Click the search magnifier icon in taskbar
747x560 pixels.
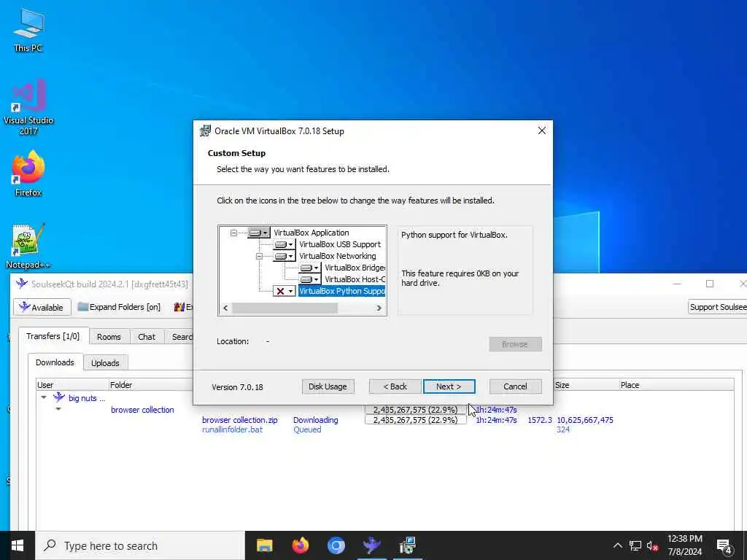click(50, 545)
